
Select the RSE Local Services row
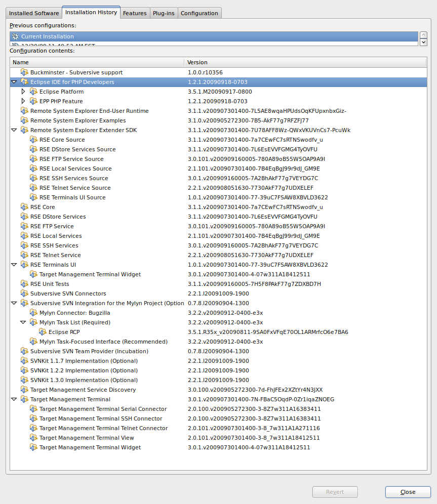pos(218,236)
